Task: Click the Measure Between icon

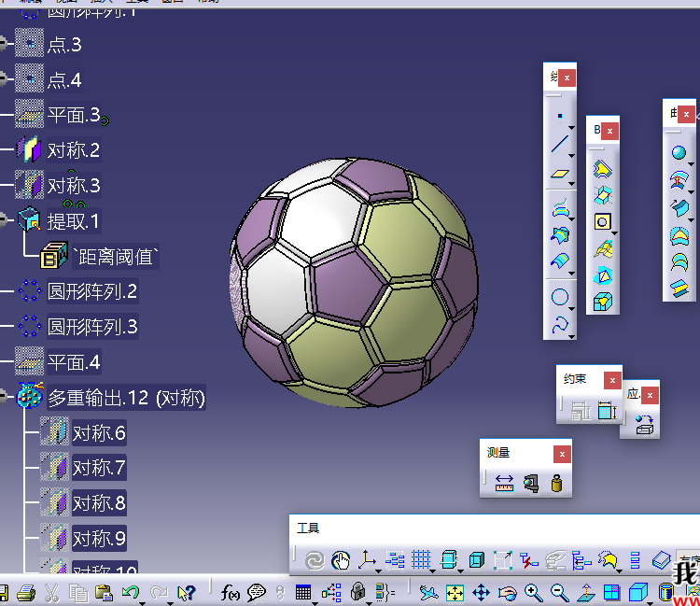Action: 505,484
